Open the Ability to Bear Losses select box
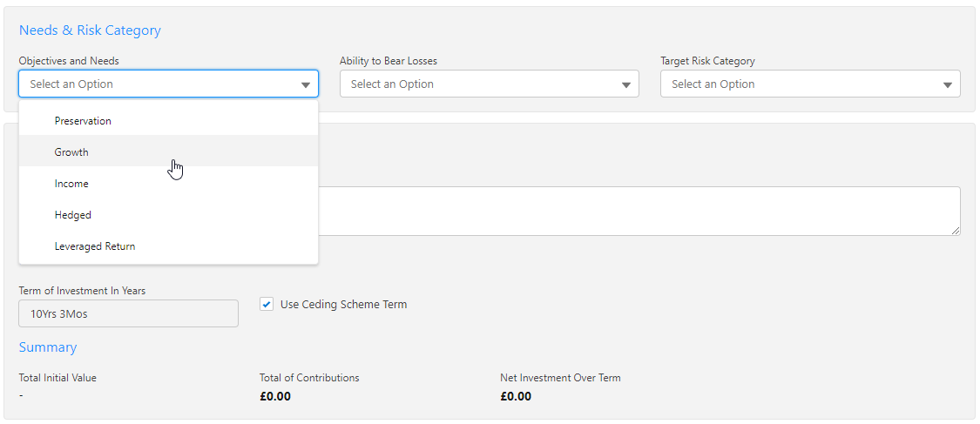This screenshot has height=424, width=980. pyautogui.click(x=479, y=84)
